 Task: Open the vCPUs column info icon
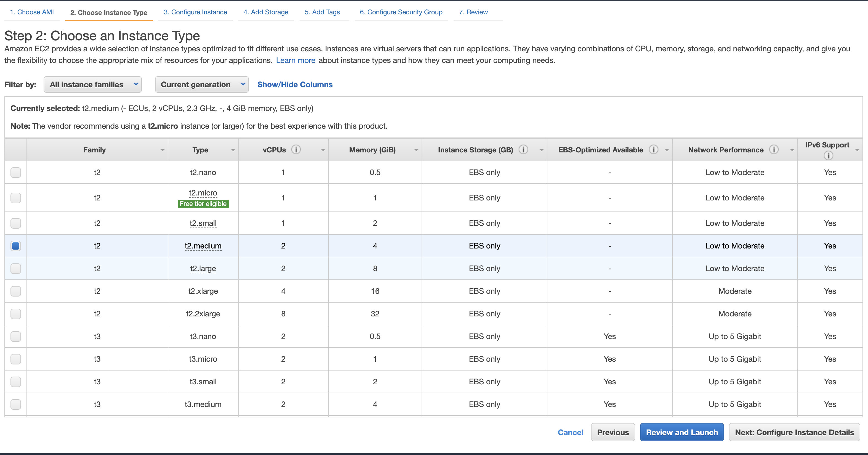click(296, 149)
